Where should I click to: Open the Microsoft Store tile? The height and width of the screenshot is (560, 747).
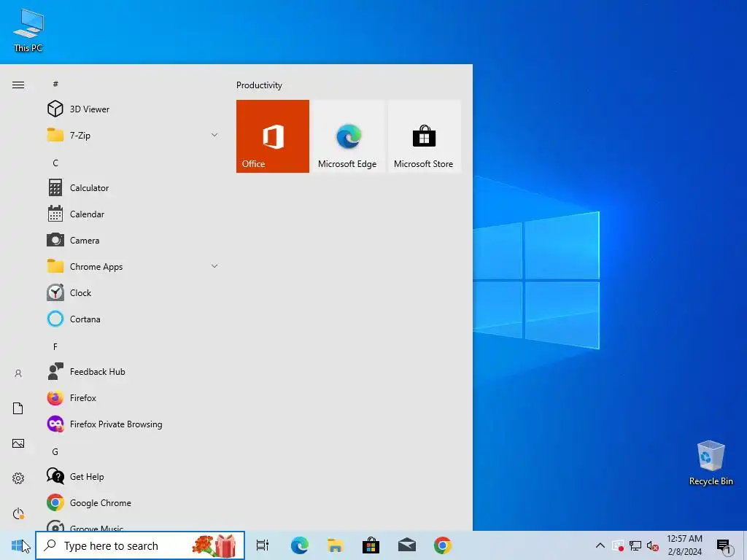424,136
